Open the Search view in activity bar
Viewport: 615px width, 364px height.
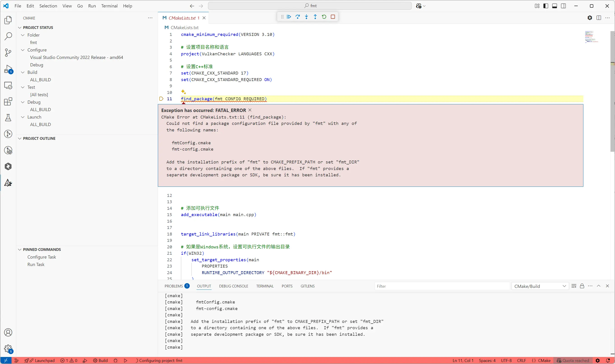point(8,36)
